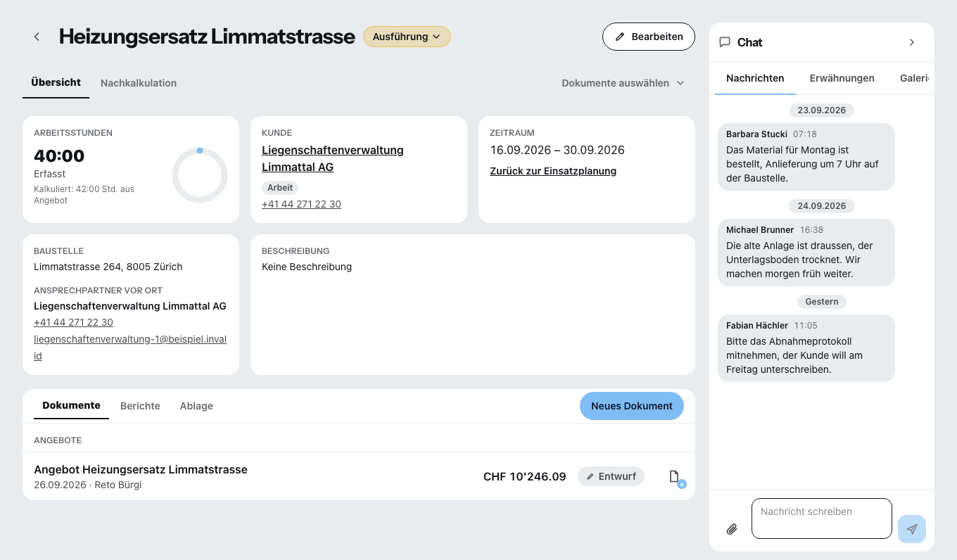957x560 pixels.
Task: Click the Heizungsersatz Limmatstrasse page title
Action: coord(207,37)
